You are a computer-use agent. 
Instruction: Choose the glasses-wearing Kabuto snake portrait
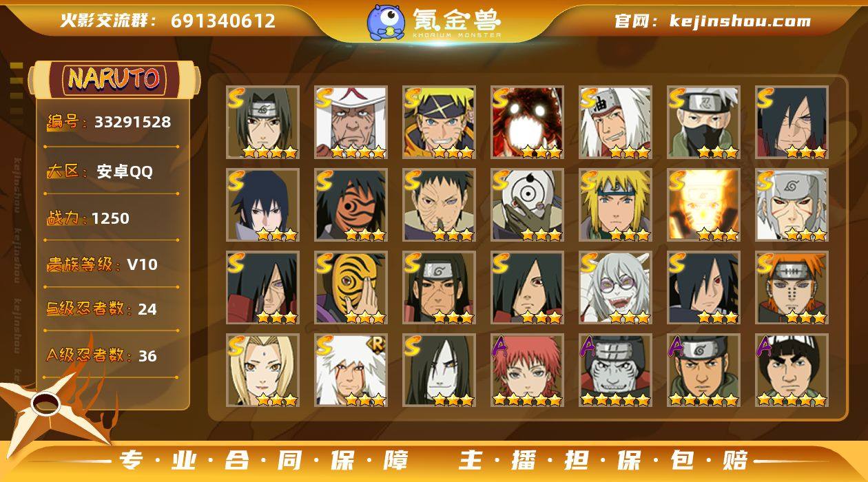coord(615,288)
